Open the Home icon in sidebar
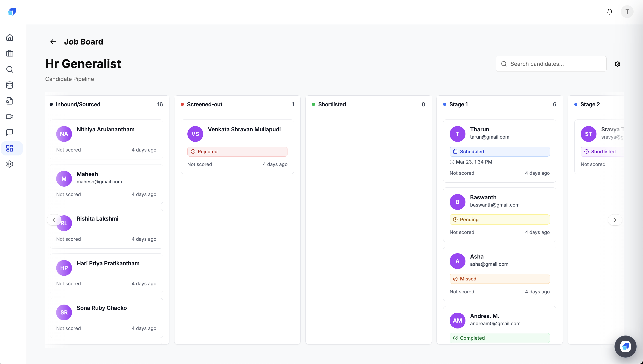 coord(9,37)
